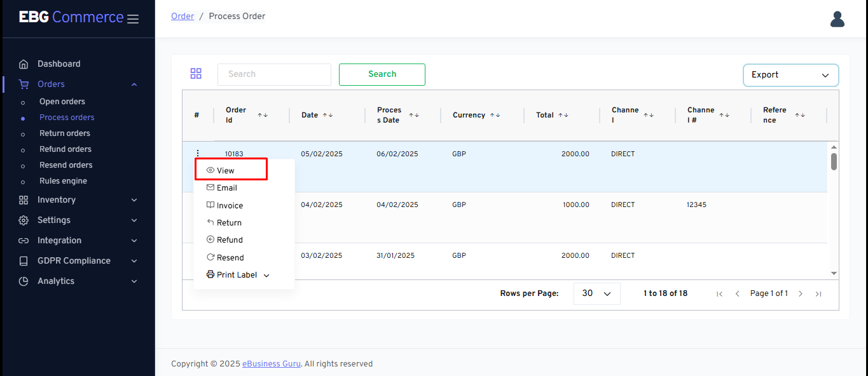Click the envelope icon beside Email
Image resolution: width=868 pixels, height=376 pixels.
pyautogui.click(x=210, y=187)
